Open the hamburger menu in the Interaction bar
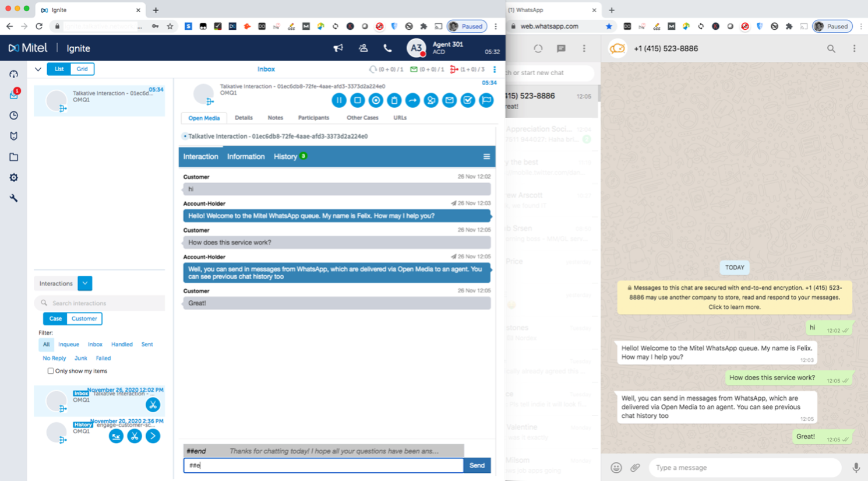This screenshot has height=481, width=868. (486, 157)
